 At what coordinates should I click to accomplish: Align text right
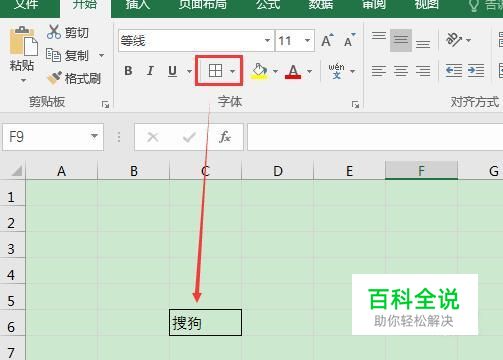click(423, 71)
